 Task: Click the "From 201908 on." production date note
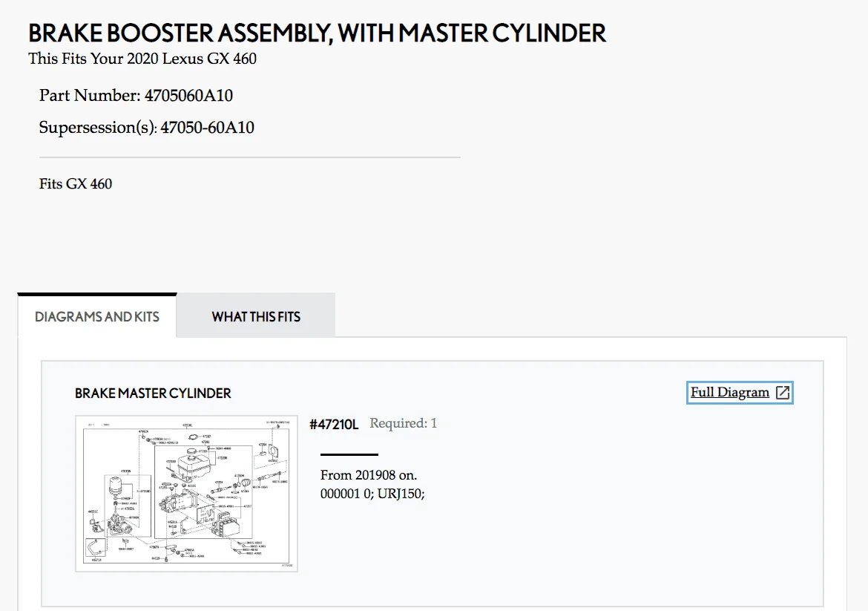369,475
